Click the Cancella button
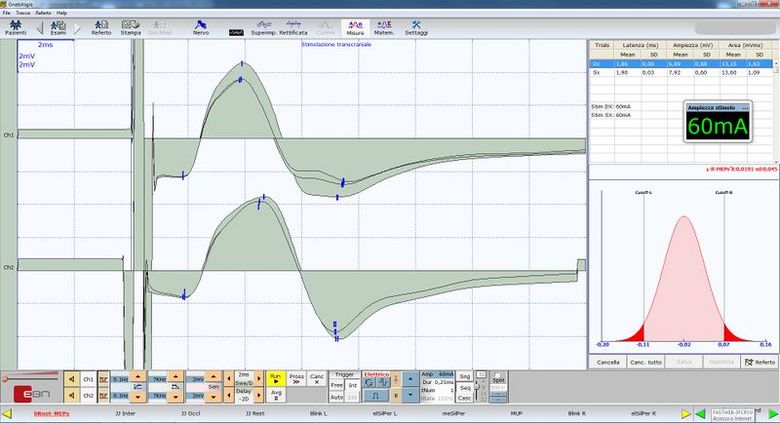The image size is (780, 423). (x=607, y=361)
